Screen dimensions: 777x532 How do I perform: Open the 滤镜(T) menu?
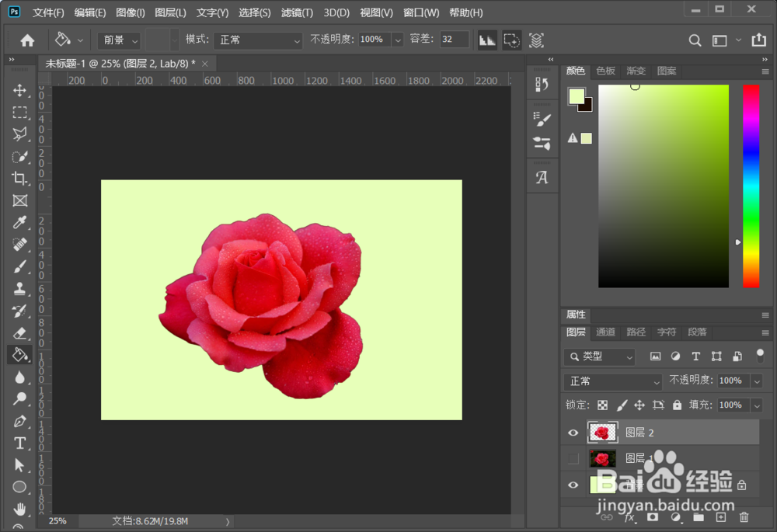tap(297, 13)
